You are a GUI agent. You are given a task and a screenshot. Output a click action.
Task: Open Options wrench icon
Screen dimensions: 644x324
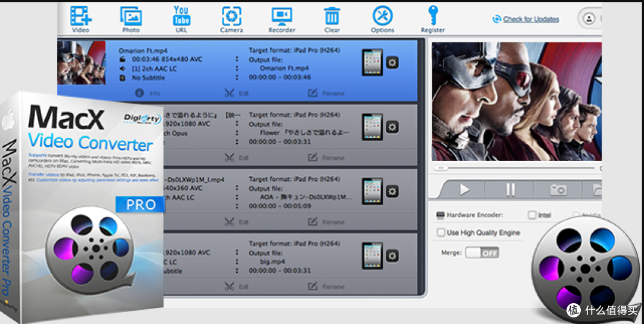click(382, 19)
